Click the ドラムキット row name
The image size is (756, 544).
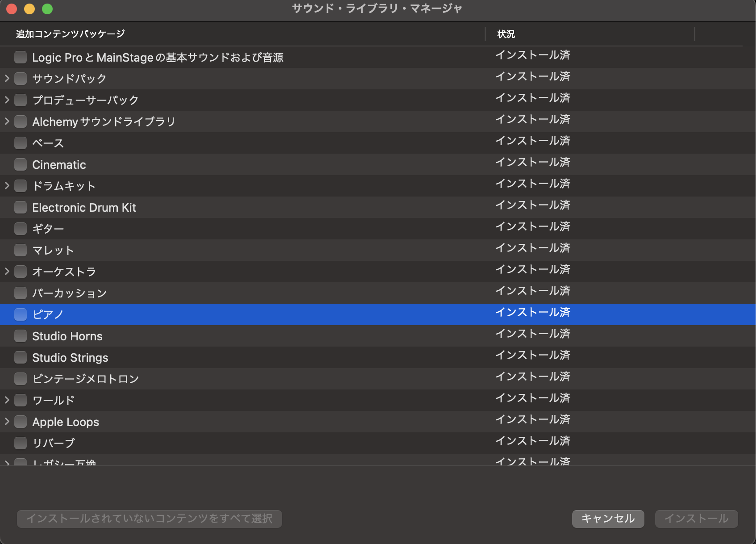pyautogui.click(x=64, y=186)
